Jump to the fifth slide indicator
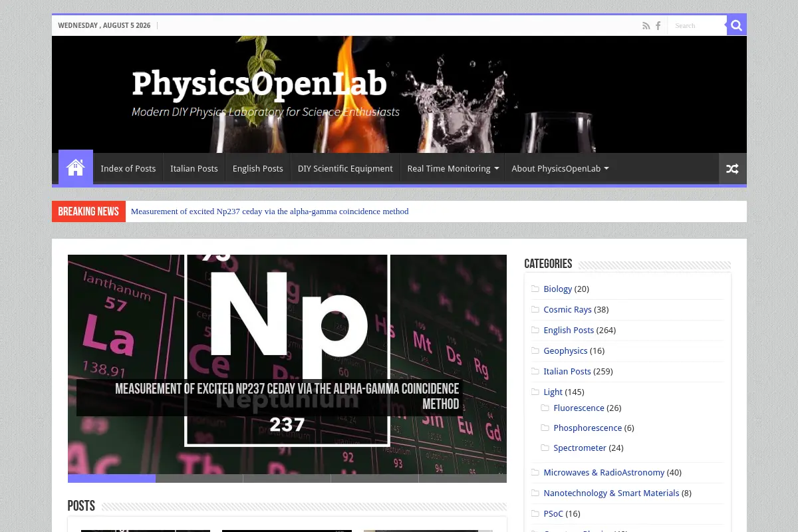Viewport: 798px width, 532px height. [x=463, y=478]
